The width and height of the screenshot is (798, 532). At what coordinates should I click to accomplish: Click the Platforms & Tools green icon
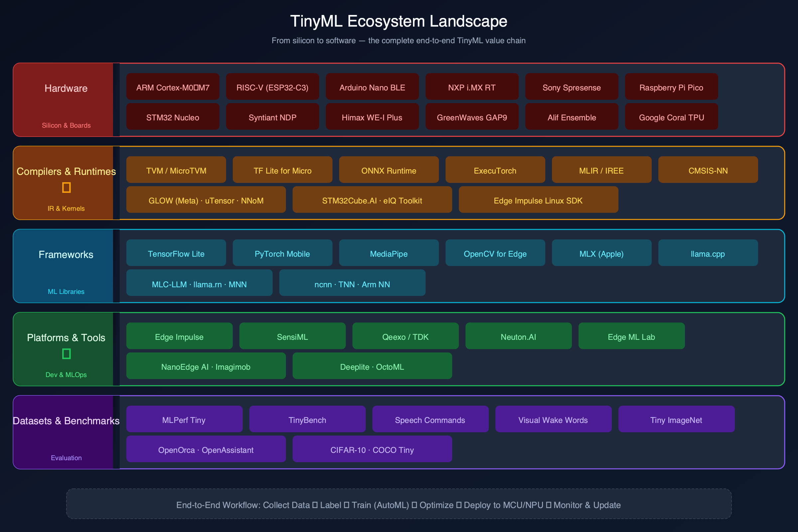(66, 354)
